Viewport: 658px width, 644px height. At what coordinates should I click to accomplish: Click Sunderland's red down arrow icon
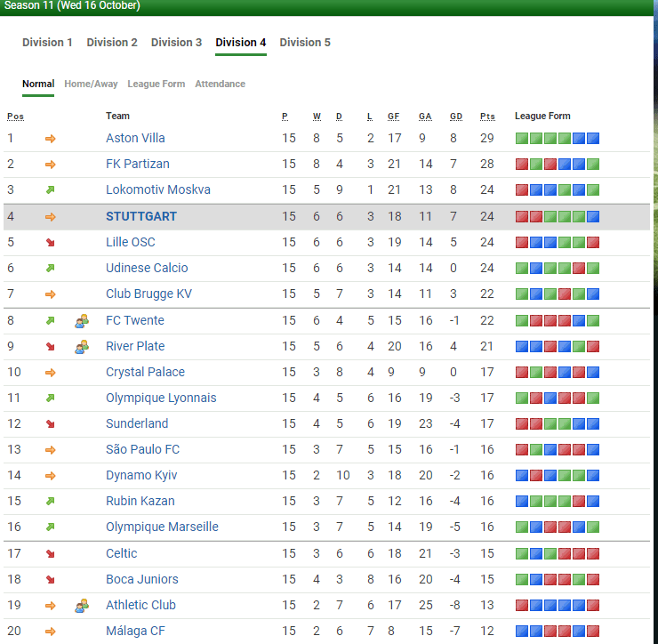[x=50, y=424]
